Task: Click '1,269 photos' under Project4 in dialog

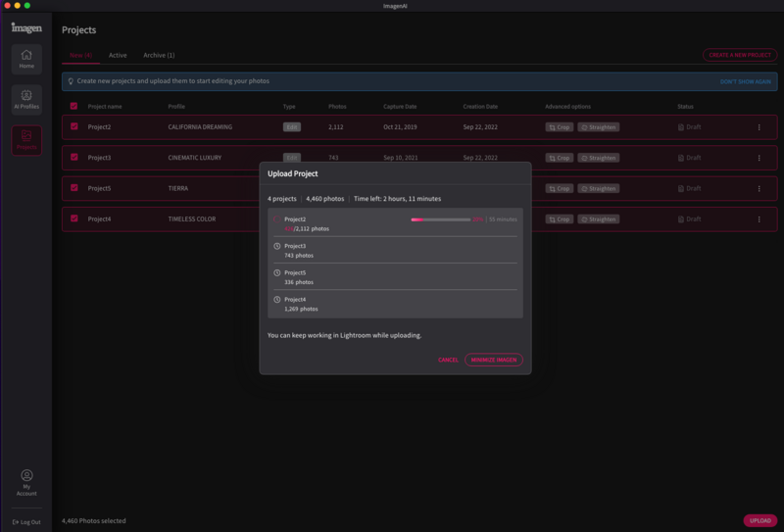Action: tap(301, 309)
